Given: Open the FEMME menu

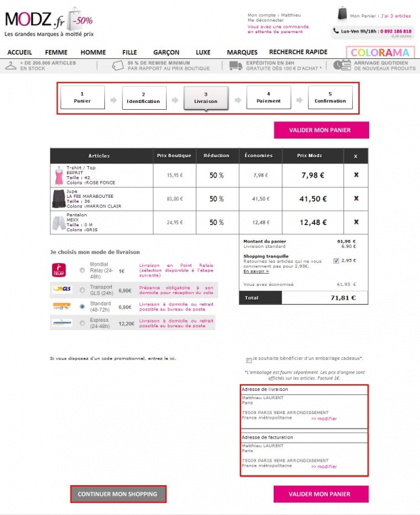Looking at the screenshot, I should pos(56,52).
